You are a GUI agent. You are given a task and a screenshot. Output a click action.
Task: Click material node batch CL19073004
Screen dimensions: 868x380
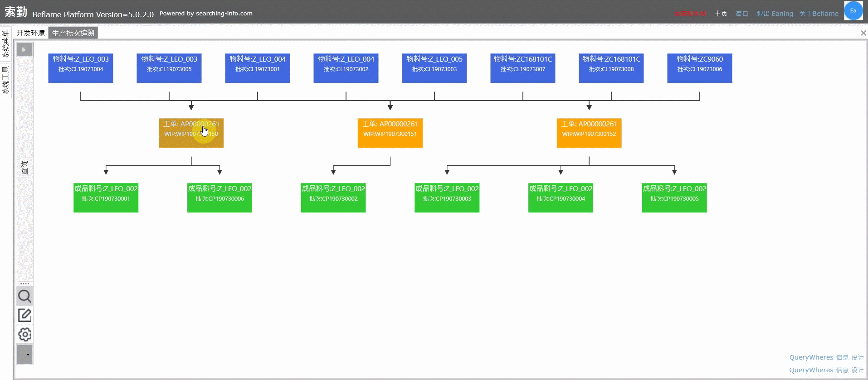(81, 68)
